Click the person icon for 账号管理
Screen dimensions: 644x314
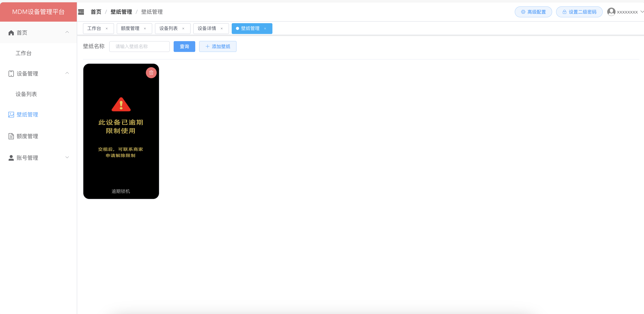coord(11,158)
